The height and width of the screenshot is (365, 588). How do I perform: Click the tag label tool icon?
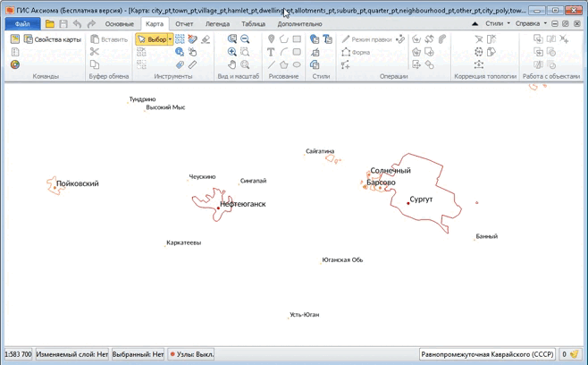click(180, 64)
